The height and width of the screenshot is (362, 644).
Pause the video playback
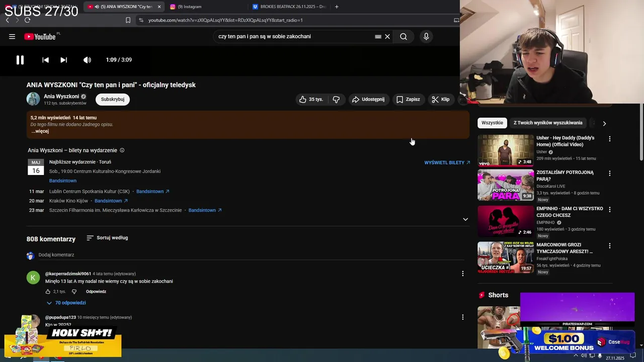[x=20, y=60]
